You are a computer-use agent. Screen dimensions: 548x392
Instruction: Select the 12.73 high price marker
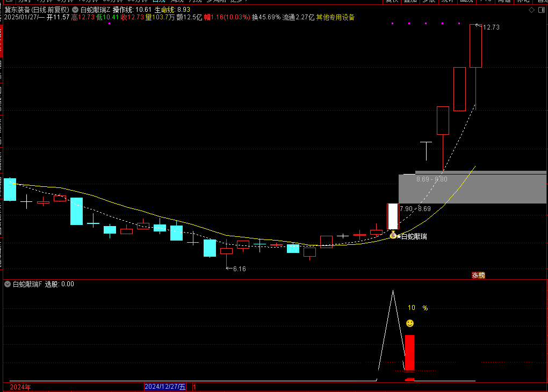pos(491,27)
